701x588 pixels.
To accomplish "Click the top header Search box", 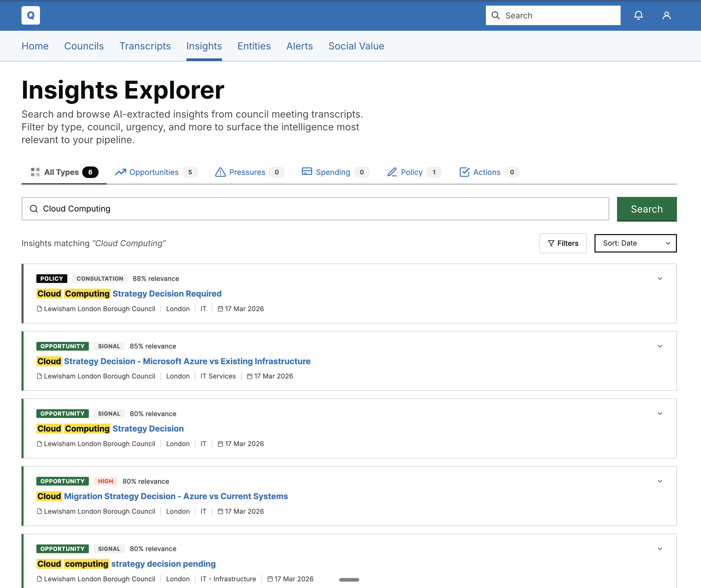I will click(553, 15).
